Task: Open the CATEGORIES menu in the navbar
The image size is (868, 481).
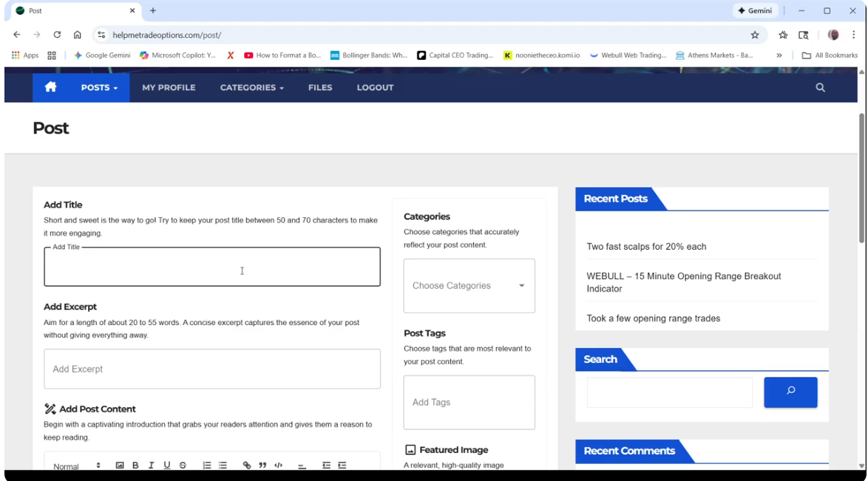Action: 251,87
